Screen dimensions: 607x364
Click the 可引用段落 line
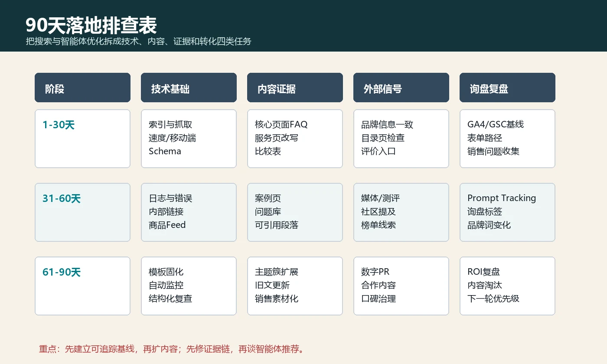[277, 225]
